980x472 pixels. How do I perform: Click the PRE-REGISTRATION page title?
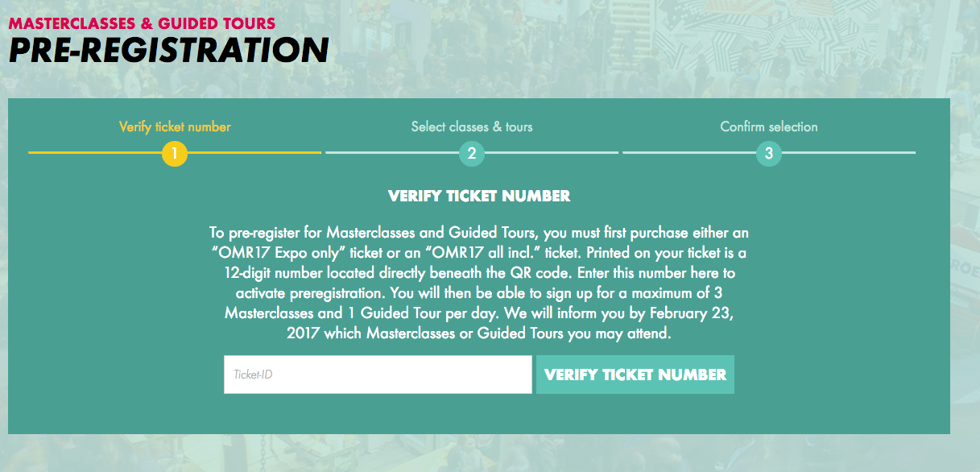(168, 50)
